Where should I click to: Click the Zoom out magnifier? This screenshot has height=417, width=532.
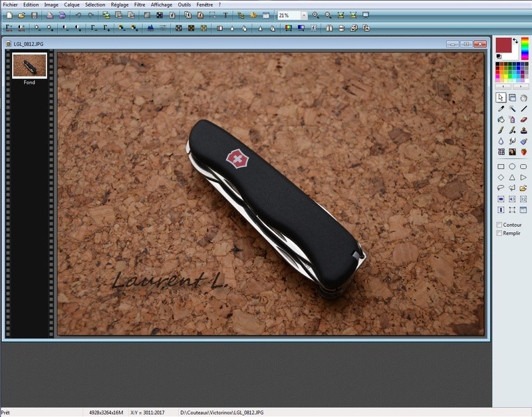[328, 15]
